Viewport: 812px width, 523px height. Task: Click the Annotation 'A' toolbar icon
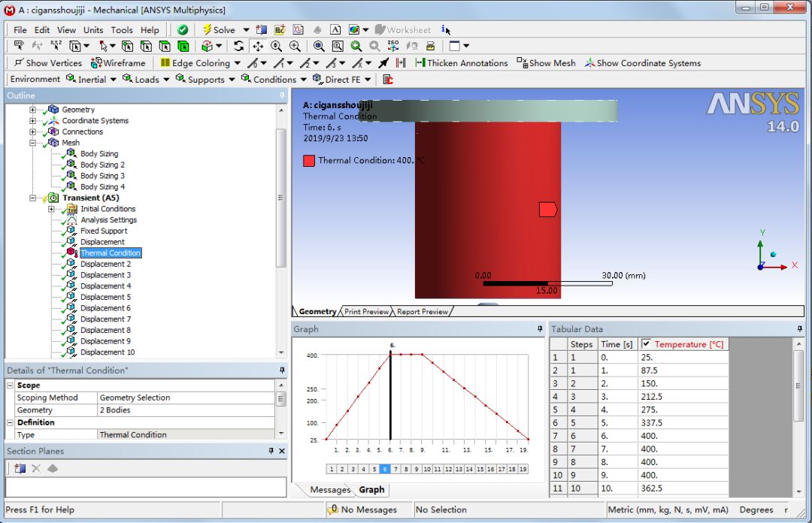click(x=335, y=30)
